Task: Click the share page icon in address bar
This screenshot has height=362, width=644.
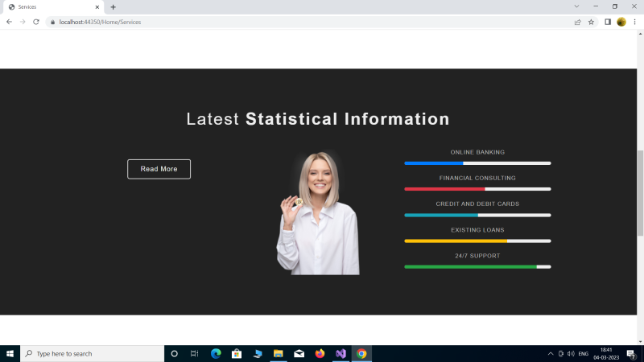Action: (x=577, y=22)
